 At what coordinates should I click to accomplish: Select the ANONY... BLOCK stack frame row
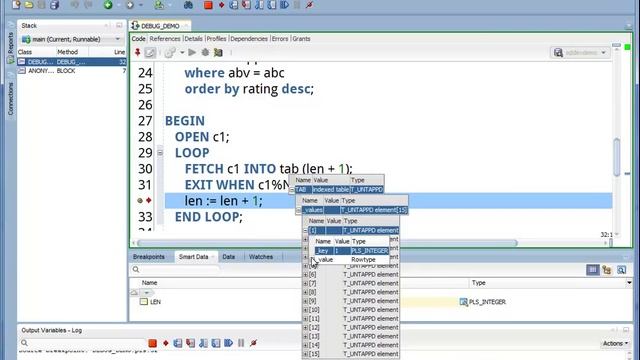[x=71, y=71]
